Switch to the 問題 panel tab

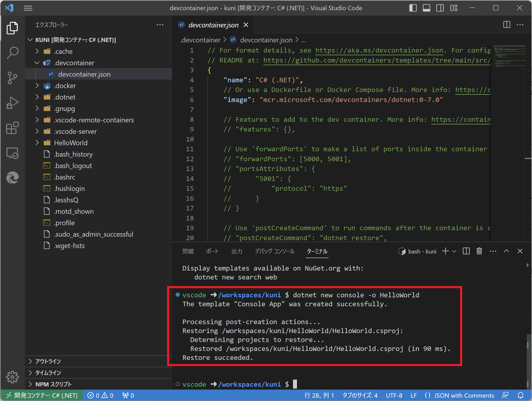[188, 251]
